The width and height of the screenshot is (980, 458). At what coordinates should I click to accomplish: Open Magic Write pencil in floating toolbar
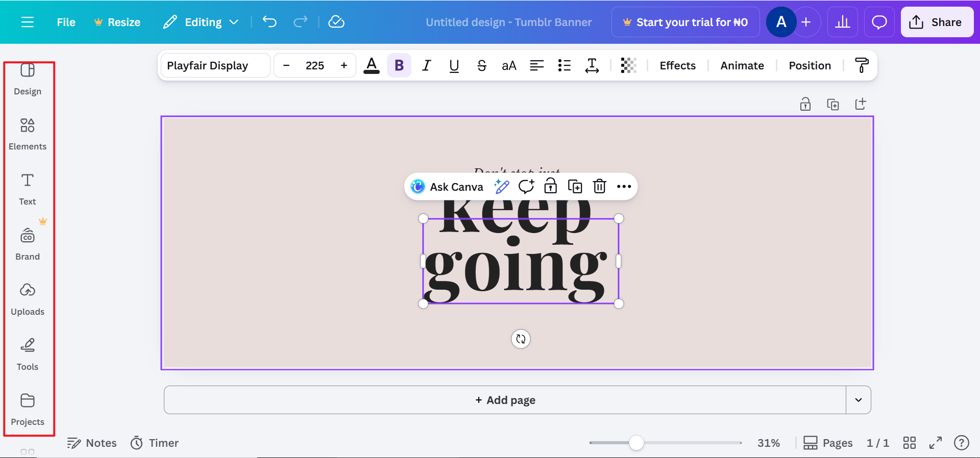point(502,187)
